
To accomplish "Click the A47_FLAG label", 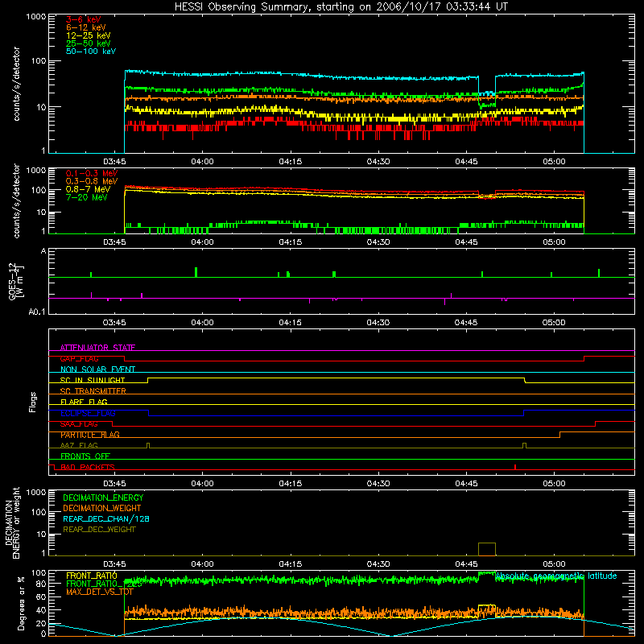I will point(79,445).
